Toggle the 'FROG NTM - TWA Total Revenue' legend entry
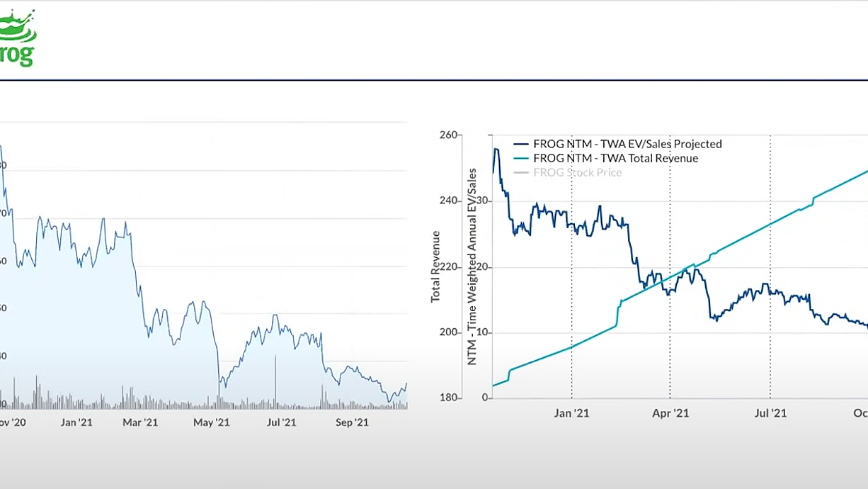This screenshot has width=868, height=489. 606,158
